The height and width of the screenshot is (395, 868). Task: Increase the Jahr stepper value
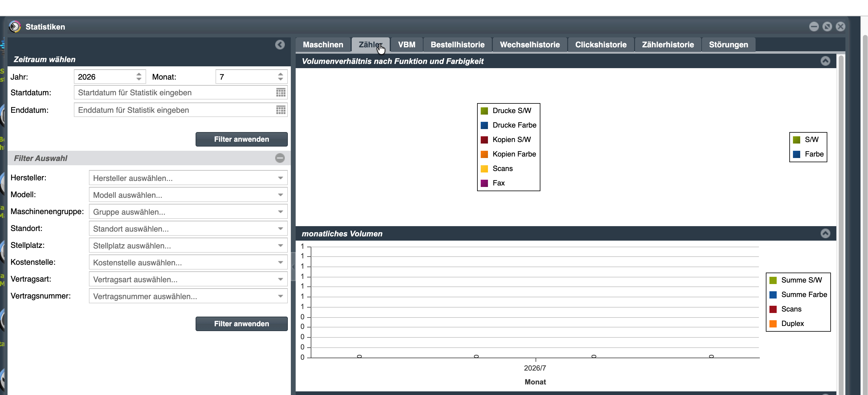point(139,74)
